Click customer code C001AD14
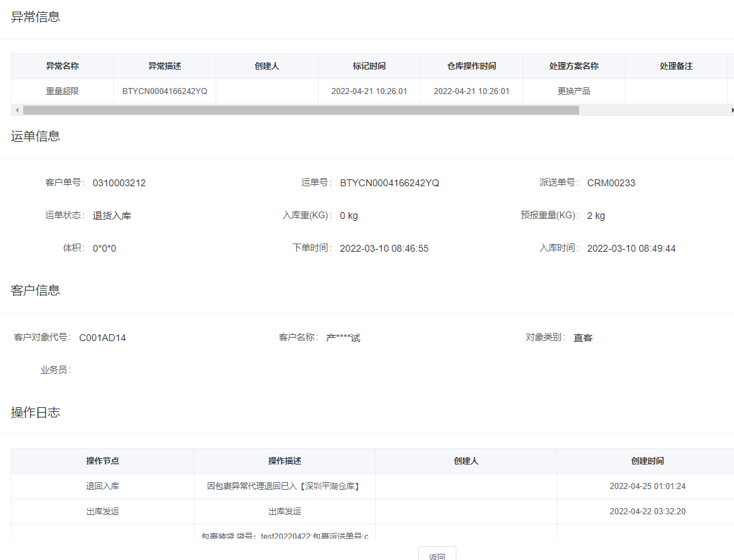This screenshot has height=560, width=734. [x=102, y=338]
